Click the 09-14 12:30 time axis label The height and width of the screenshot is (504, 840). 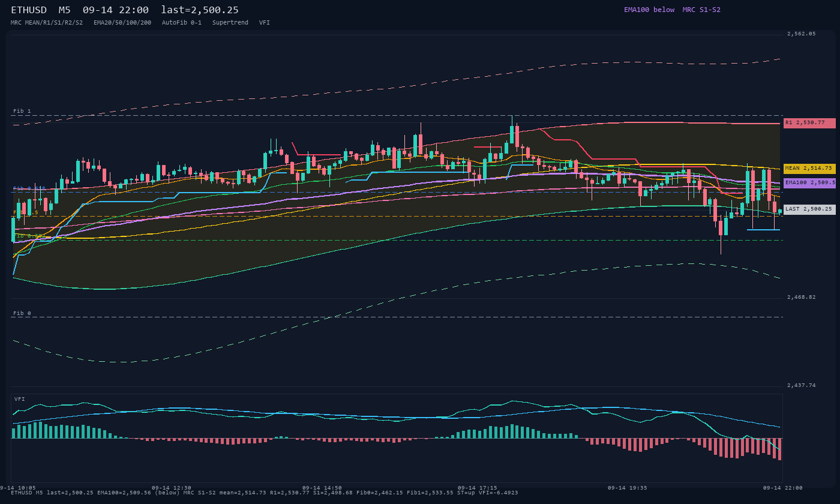point(172,488)
